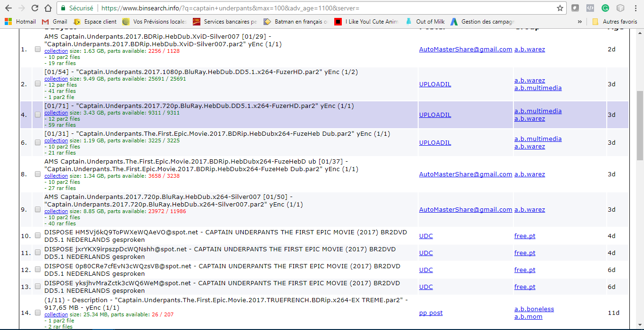Open the Espace client bookmark

95,22
